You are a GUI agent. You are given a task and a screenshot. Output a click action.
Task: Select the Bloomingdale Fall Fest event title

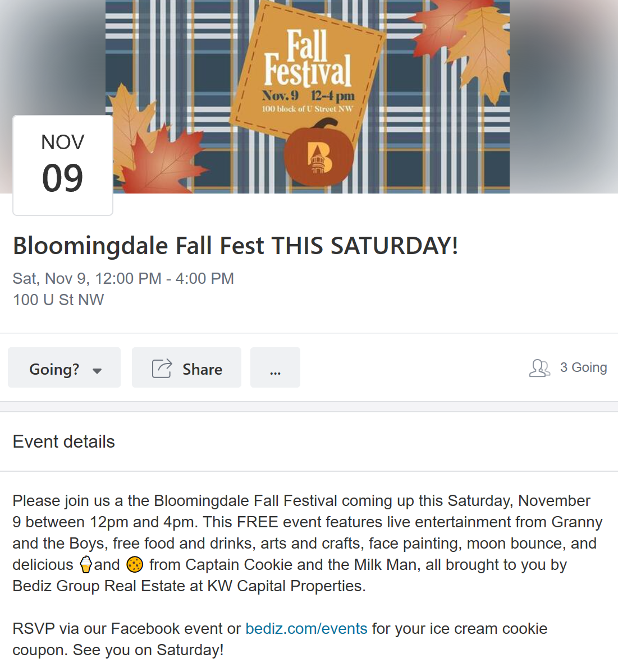pos(235,246)
